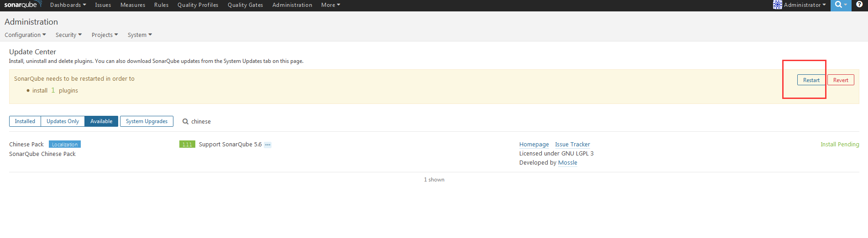Select the System Upgrades filter

pyautogui.click(x=146, y=121)
